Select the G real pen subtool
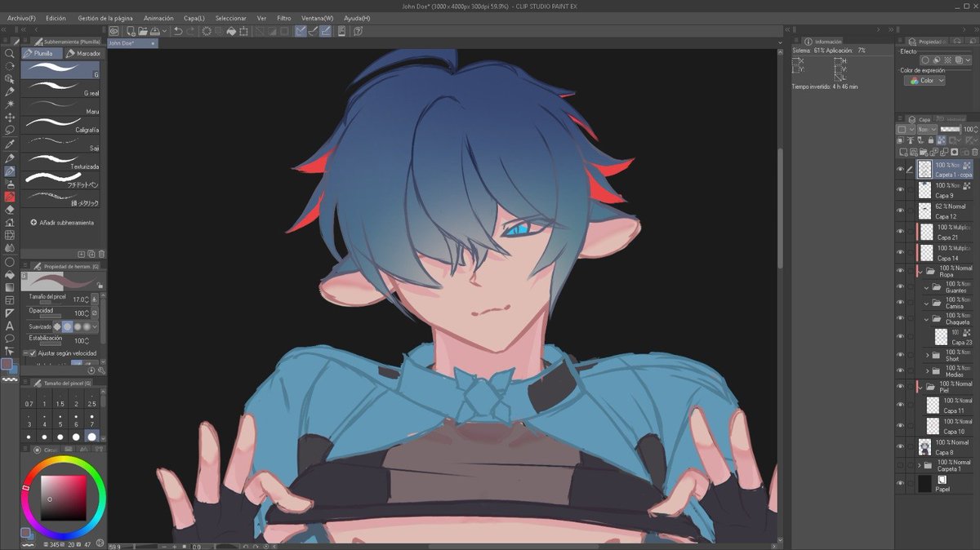This screenshot has height=550, width=980. coord(60,88)
